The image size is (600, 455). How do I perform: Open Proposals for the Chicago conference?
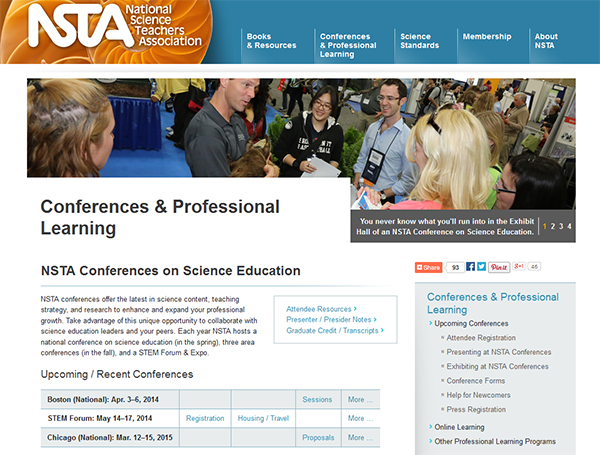(318, 437)
